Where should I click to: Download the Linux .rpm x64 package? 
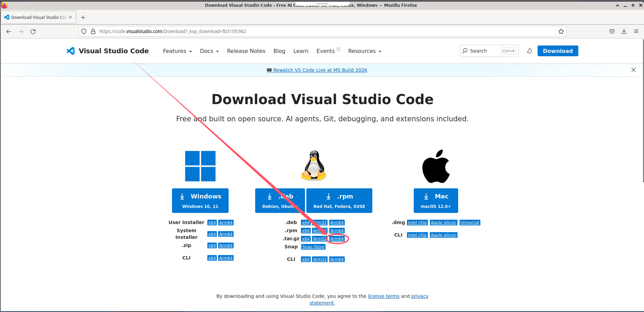[306, 231]
